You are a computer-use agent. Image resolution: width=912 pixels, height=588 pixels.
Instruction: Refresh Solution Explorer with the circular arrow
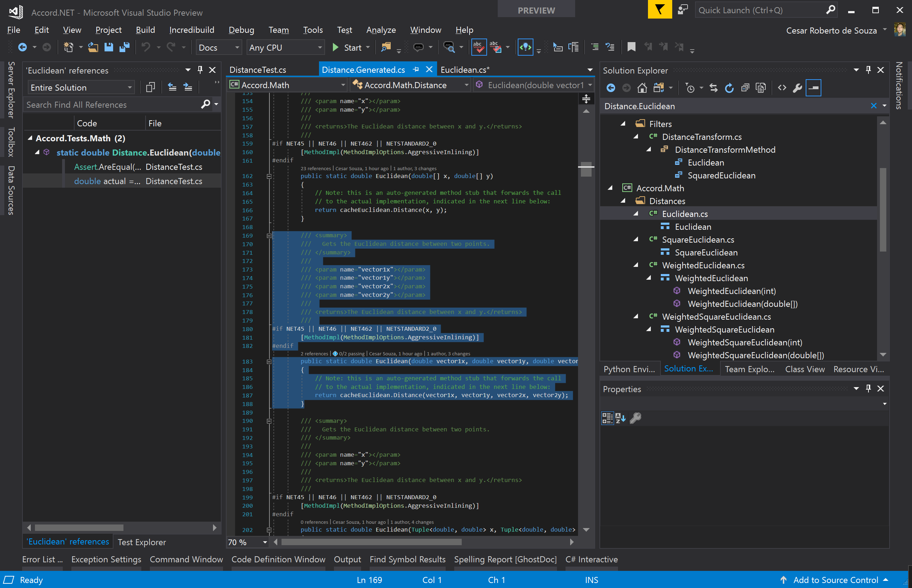click(x=729, y=88)
